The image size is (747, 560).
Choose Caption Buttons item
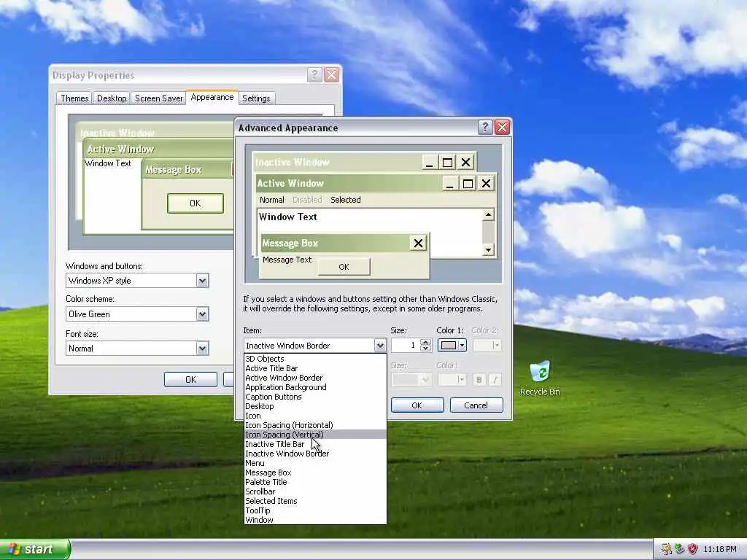click(x=315, y=397)
